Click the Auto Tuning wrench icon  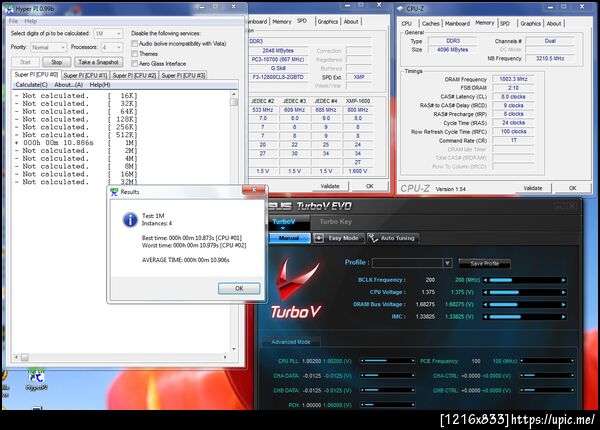(373, 238)
